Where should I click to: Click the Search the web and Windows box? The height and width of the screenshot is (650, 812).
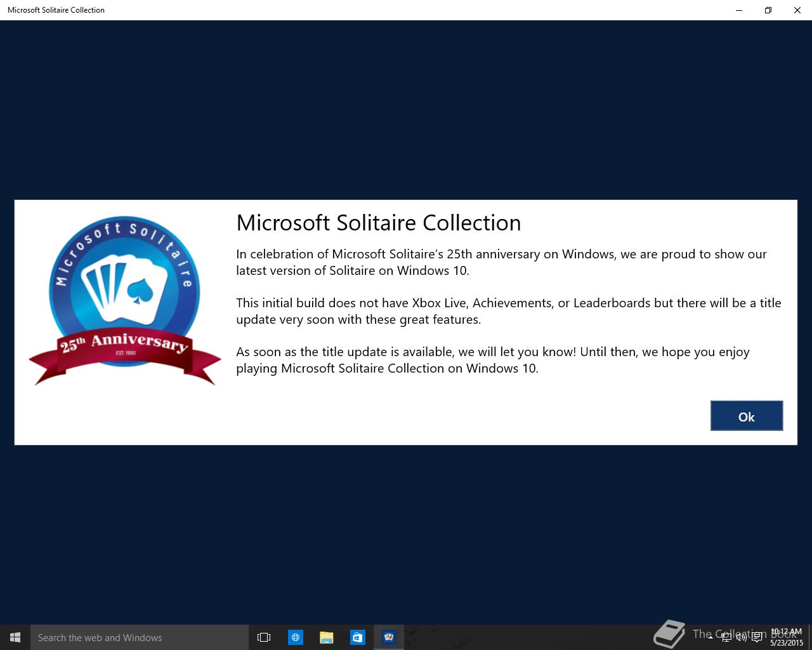pyautogui.click(x=140, y=637)
